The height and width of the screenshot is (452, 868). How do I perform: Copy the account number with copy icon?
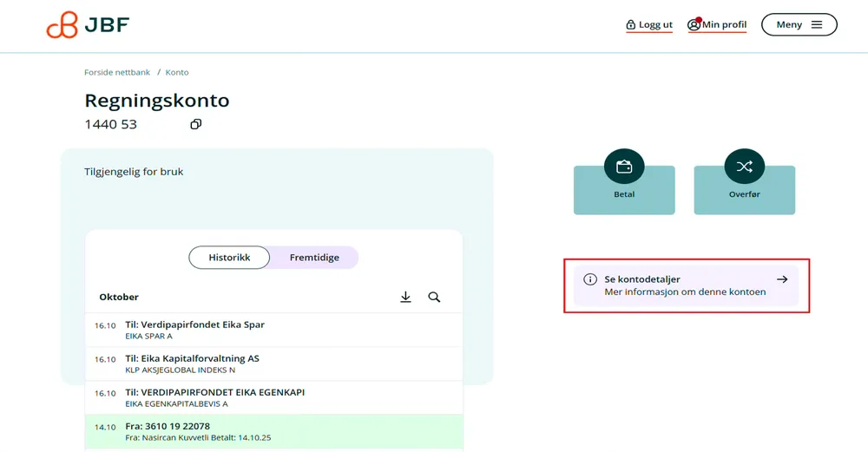coord(195,124)
